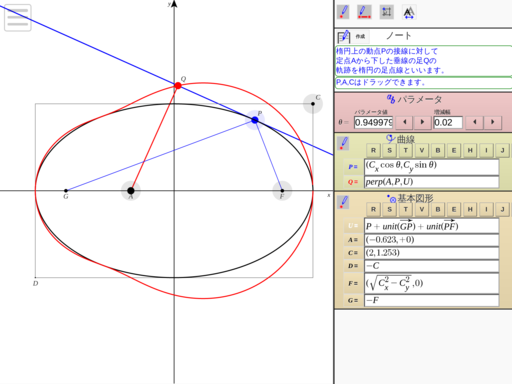The height and width of the screenshot is (384, 512).
Task: Increase θ with the right arrow stepper
Action: [x=422, y=122]
